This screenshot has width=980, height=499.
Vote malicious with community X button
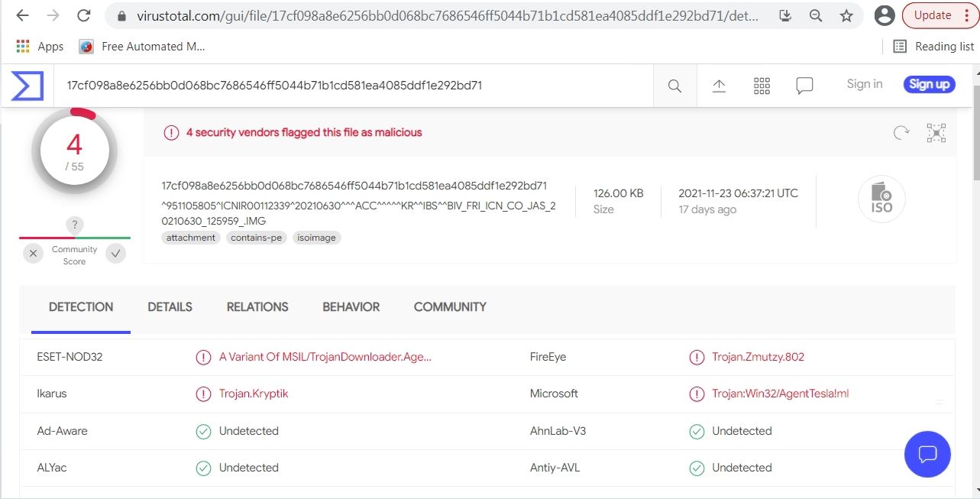pos(33,253)
